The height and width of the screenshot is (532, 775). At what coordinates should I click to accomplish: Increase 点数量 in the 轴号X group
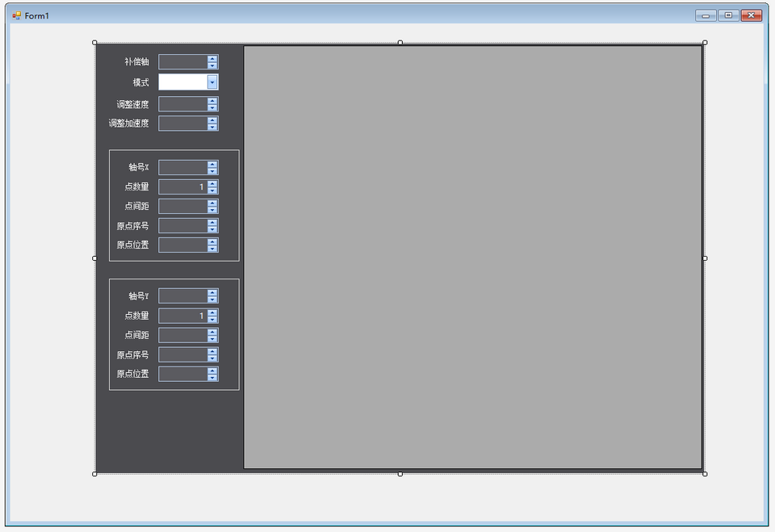coord(212,183)
